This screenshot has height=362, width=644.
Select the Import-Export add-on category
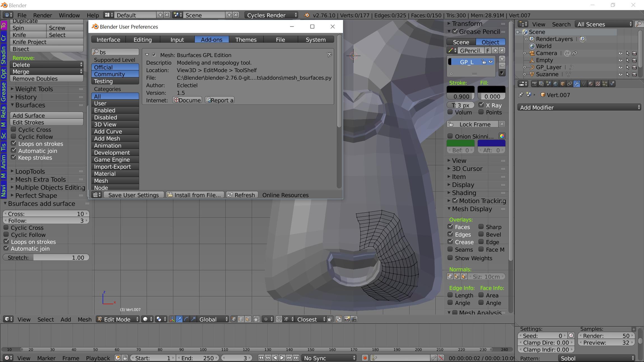tap(115, 166)
